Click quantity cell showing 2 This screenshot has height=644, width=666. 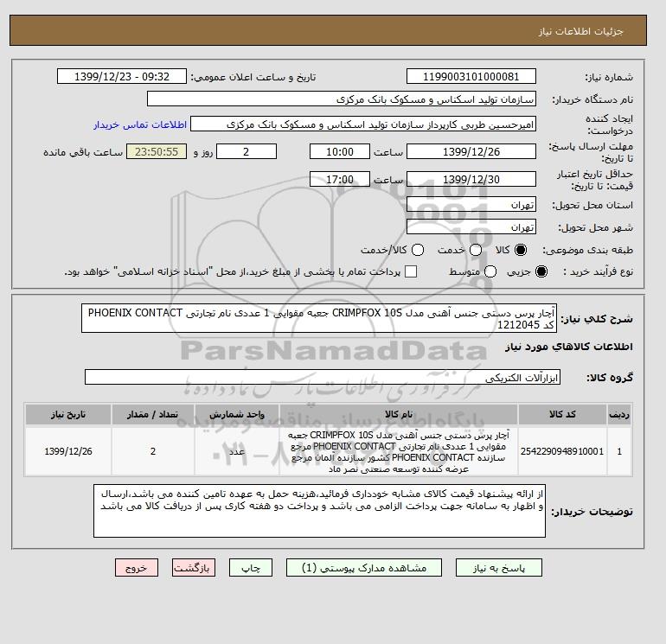pyautogui.click(x=153, y=451)
